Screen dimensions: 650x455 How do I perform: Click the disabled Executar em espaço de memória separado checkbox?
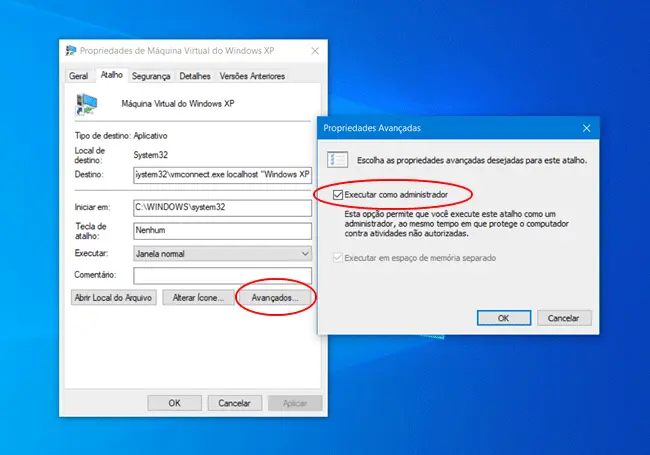[337, 258]
